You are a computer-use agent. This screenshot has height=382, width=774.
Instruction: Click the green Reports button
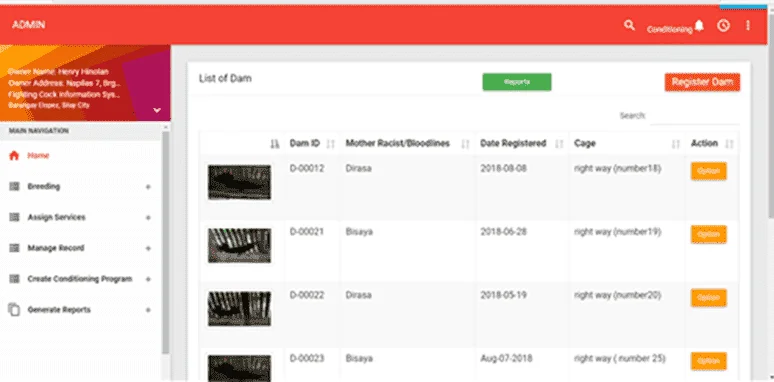click(517, 82)
